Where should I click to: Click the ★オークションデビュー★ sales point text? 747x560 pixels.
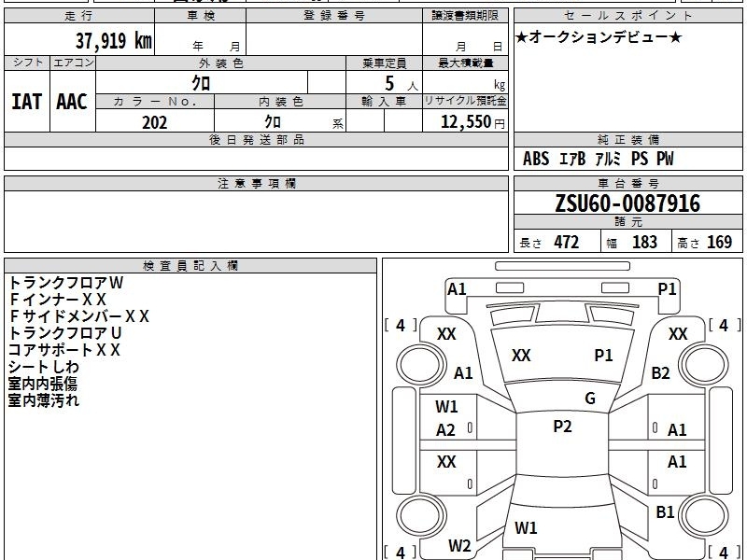click(x=599, y=37)
